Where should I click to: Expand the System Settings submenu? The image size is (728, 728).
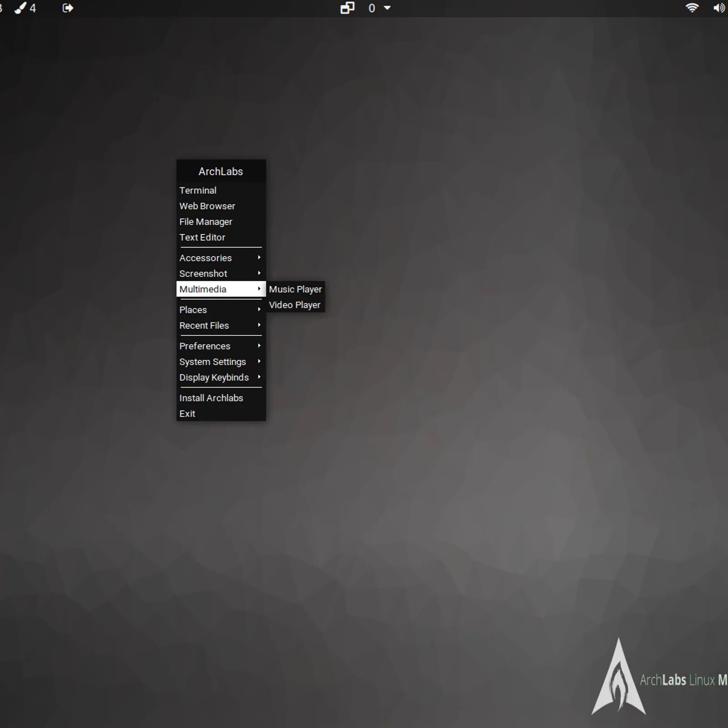tap(221, 362)
